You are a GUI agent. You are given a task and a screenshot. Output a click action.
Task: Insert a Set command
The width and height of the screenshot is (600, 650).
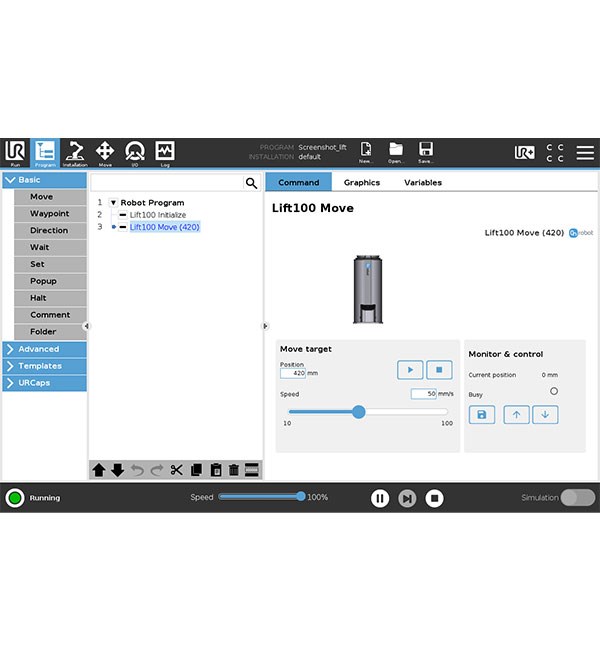(x=50, y=264)
